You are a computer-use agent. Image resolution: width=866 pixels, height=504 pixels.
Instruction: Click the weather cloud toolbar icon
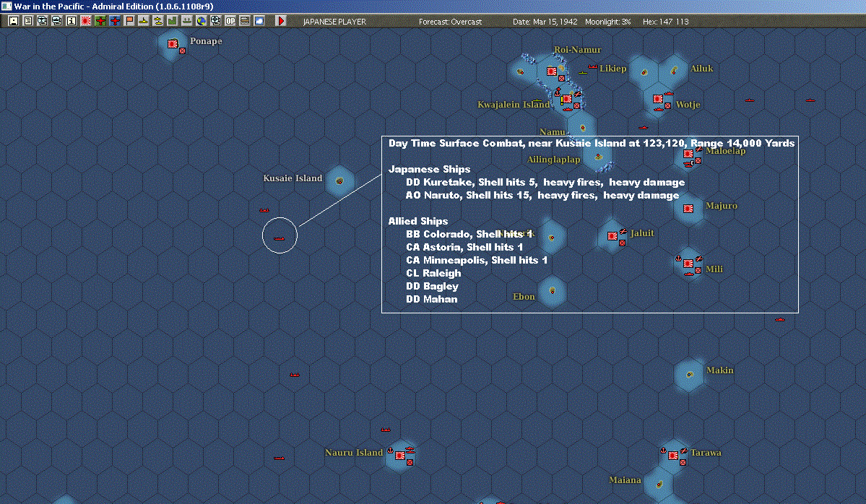coord(259,21)
